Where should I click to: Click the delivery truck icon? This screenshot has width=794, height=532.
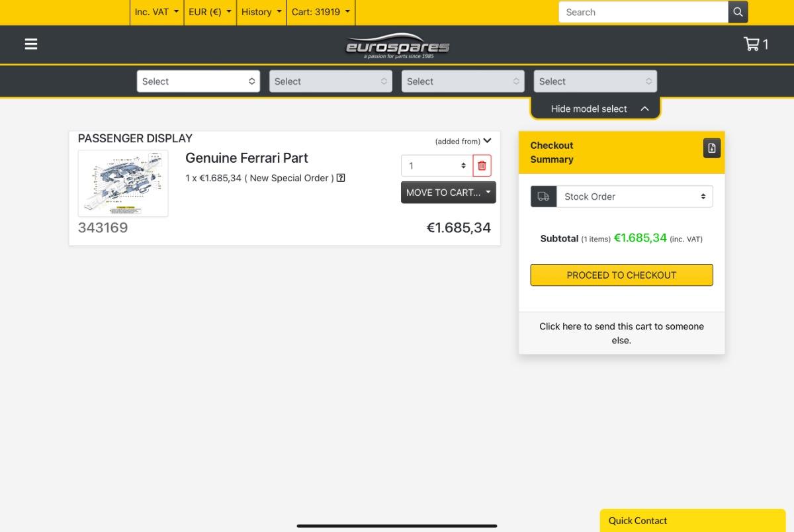(543, 197)
